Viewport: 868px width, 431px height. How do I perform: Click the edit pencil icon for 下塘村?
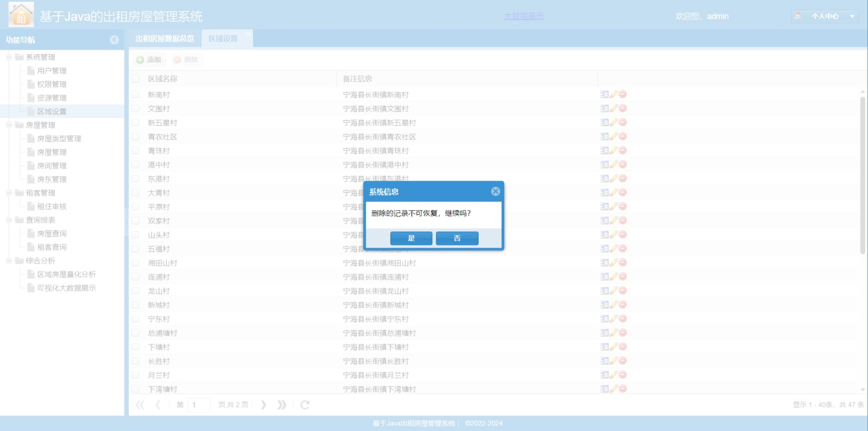click(613, 347)
